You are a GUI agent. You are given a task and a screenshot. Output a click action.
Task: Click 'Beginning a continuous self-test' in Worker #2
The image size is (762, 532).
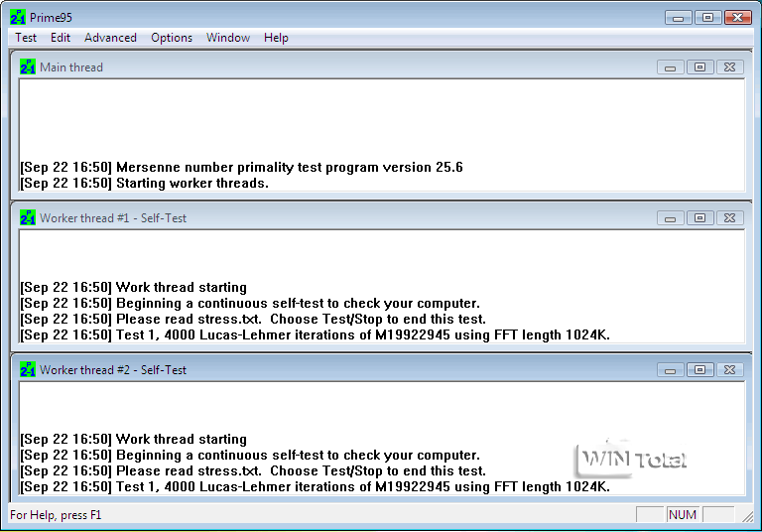click(250, 456)
